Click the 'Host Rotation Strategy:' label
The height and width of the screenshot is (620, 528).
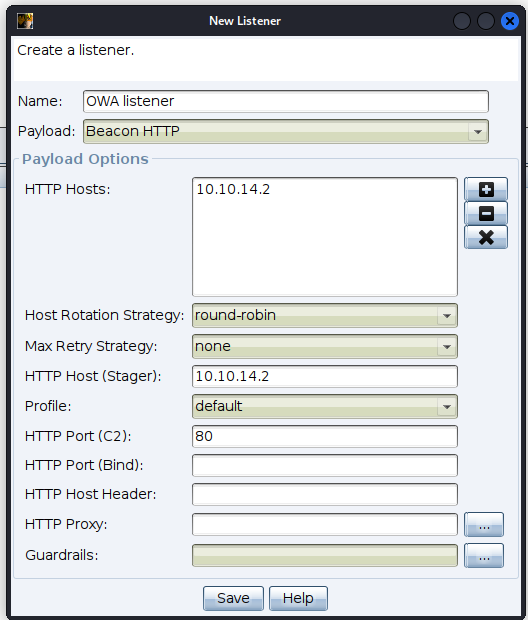coord(104,316)
